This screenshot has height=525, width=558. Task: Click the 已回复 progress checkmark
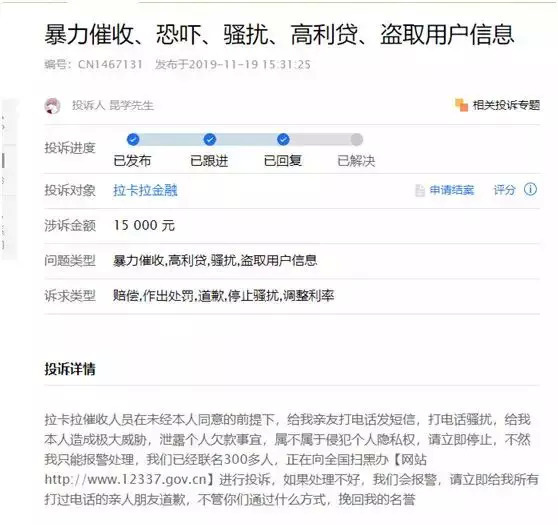[283, 139]
